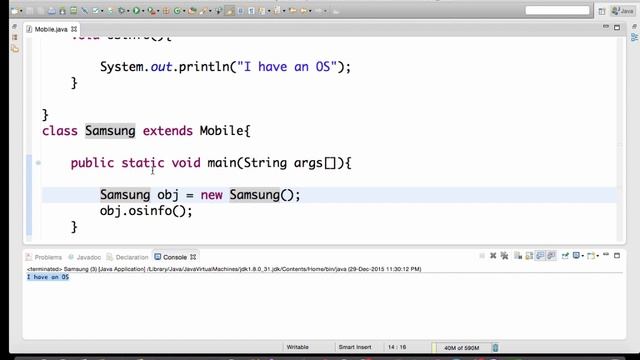Click the Debug bug icon
Viewport: 640px width, 360px height.
122,11
